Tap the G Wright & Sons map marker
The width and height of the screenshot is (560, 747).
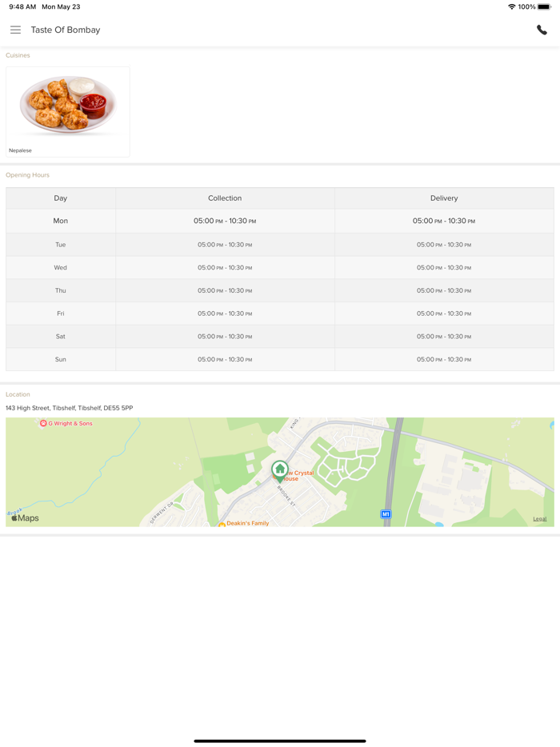pyautogui.click(x=43, y=424)
